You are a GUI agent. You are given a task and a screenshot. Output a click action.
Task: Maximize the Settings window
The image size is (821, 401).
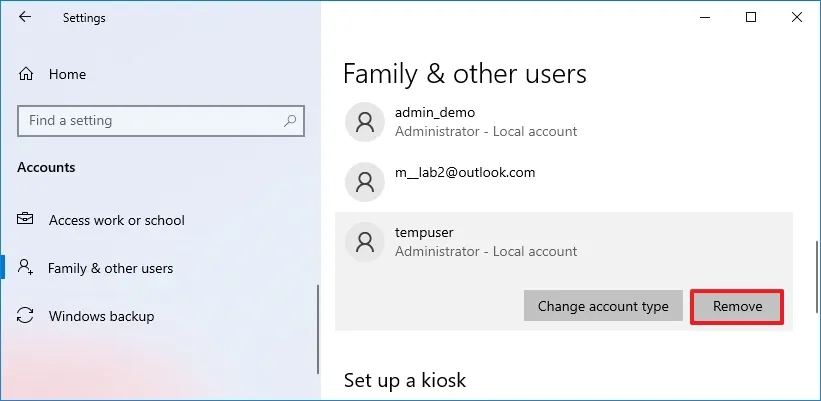[751, 17]
